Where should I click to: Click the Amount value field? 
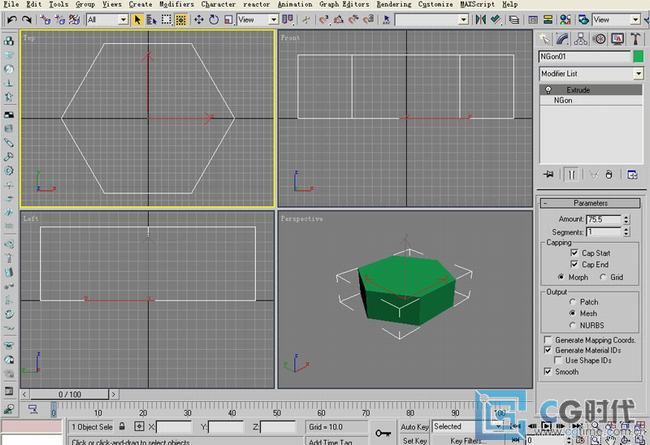(604, 219)
